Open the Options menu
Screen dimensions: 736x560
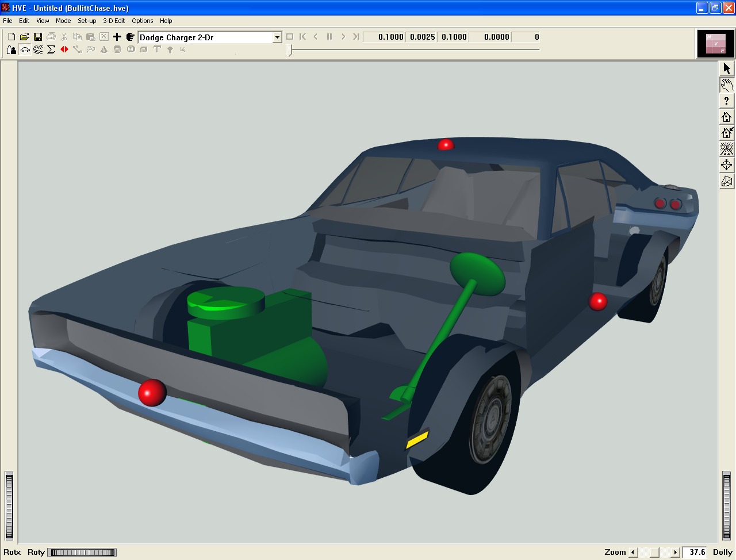coord(143,21)
